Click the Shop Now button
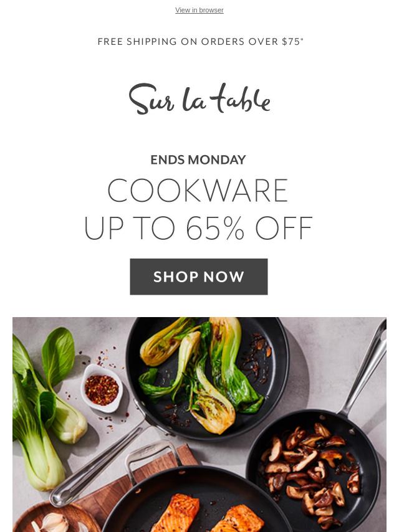This screenshot has width=399, height=532. coord(199,277)
